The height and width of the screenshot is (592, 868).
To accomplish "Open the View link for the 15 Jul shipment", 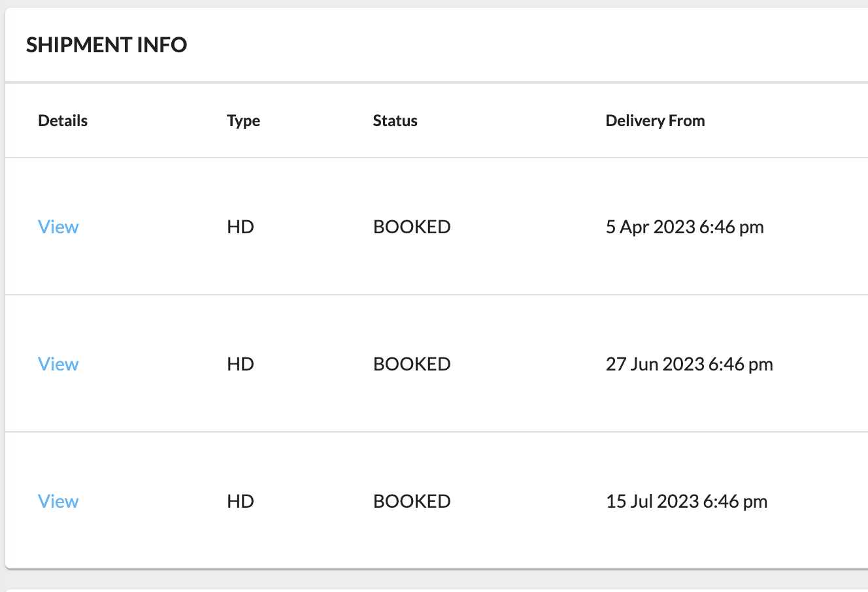I will click(x=58, y=501).
